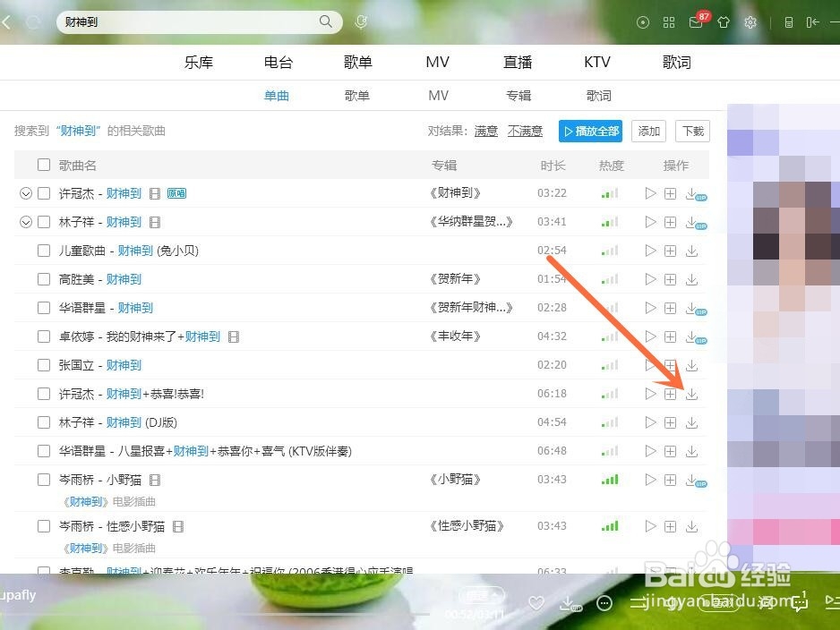This screenshot has height=630, width=840.
Task: Open album 《性感小野猫》
Action: pos(467,525)
